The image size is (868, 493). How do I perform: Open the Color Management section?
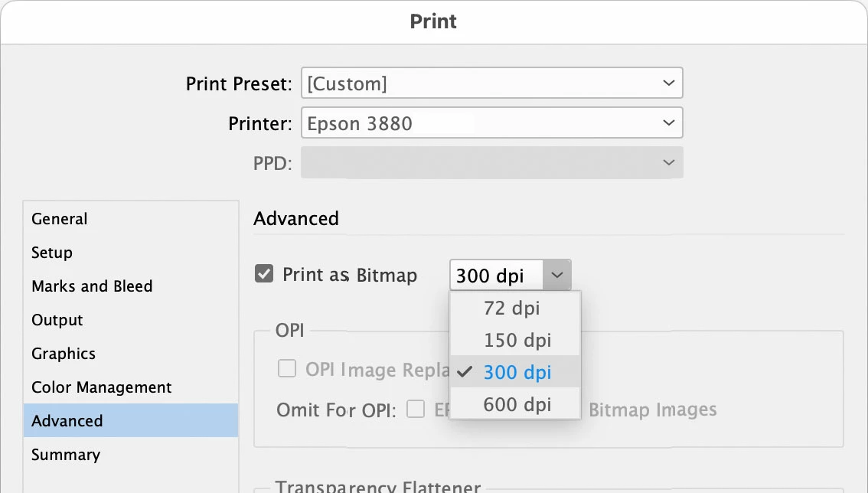point(131,387)
